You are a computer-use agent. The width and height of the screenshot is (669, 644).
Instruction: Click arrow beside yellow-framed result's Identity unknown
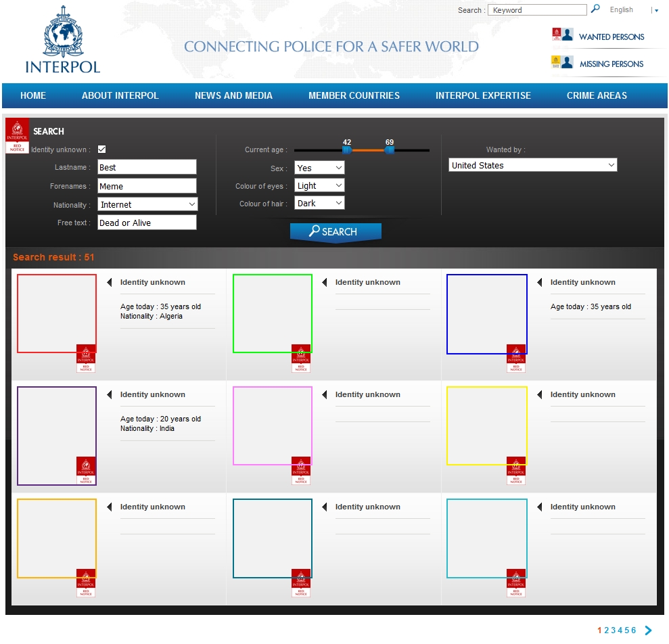coord(540,394)
